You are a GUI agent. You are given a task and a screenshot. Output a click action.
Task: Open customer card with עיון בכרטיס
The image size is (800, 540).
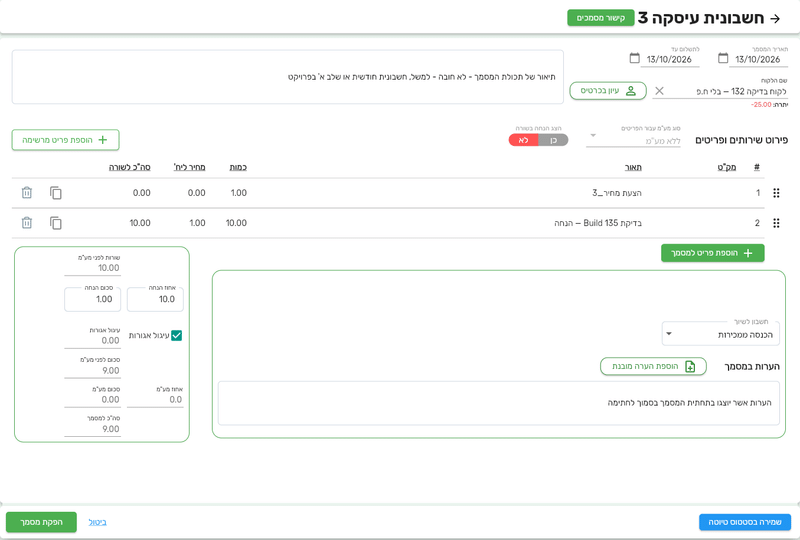click(608, 91)
